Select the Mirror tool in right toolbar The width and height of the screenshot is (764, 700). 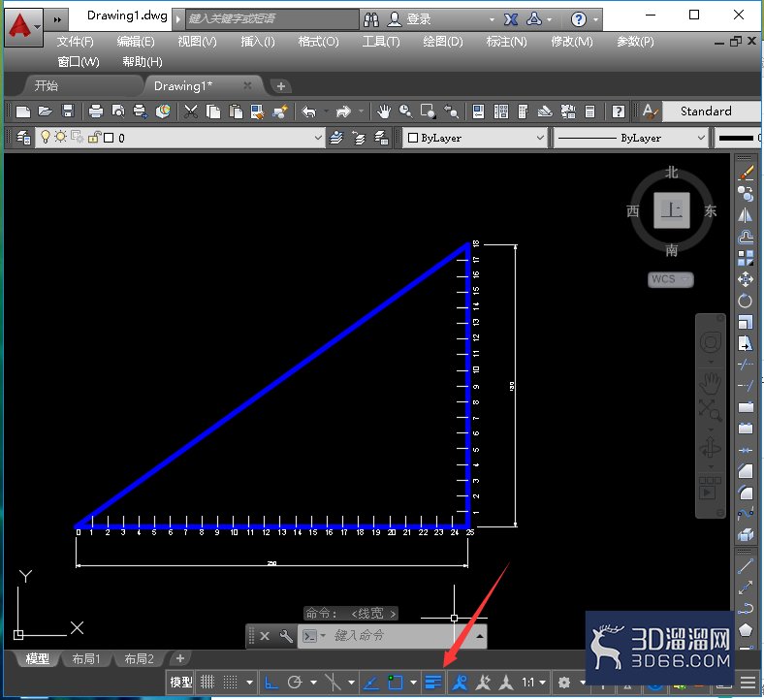pyautogui.click(x=745, y=215)
